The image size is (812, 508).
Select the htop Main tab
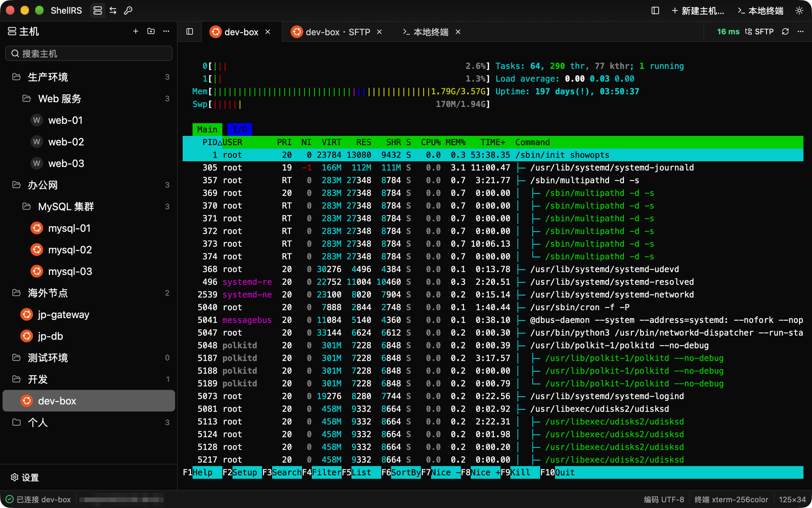click(x=207, y=129)
